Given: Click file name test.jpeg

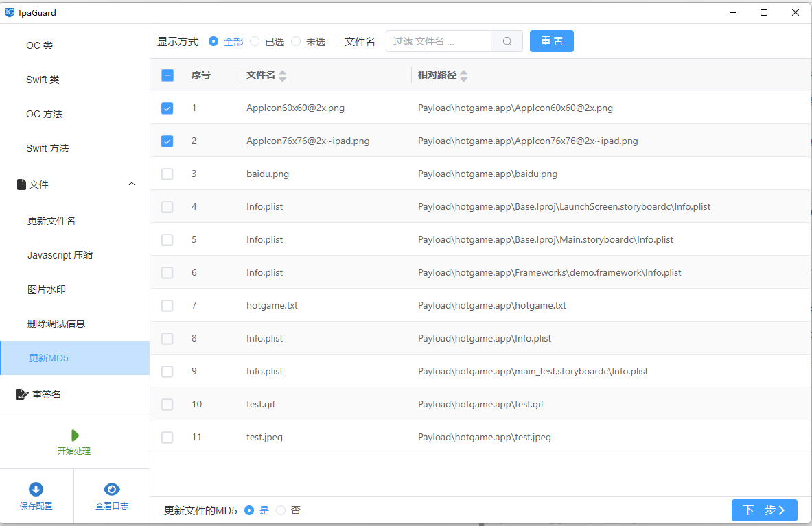Looking at the screenshot, I should pyautogui.click(x=265, y=437).
